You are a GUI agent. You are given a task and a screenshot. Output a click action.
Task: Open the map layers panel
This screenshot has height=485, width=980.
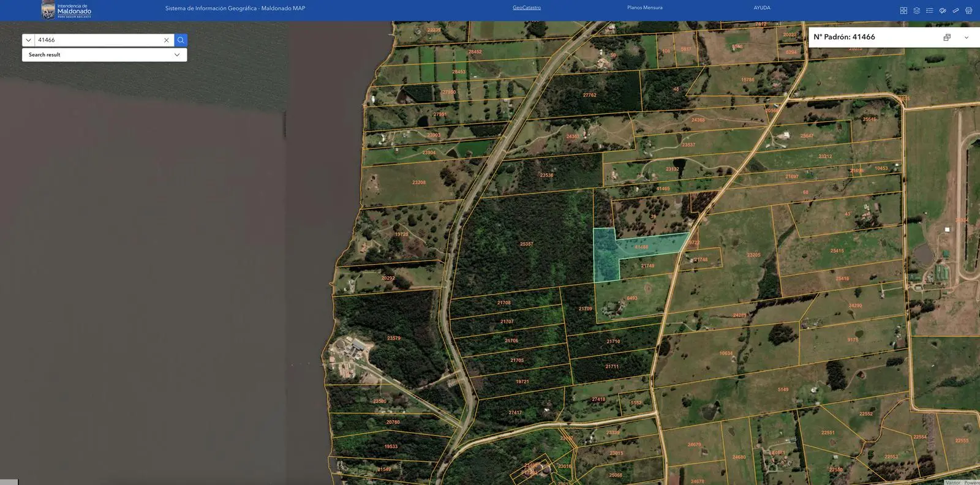point(916,10)
